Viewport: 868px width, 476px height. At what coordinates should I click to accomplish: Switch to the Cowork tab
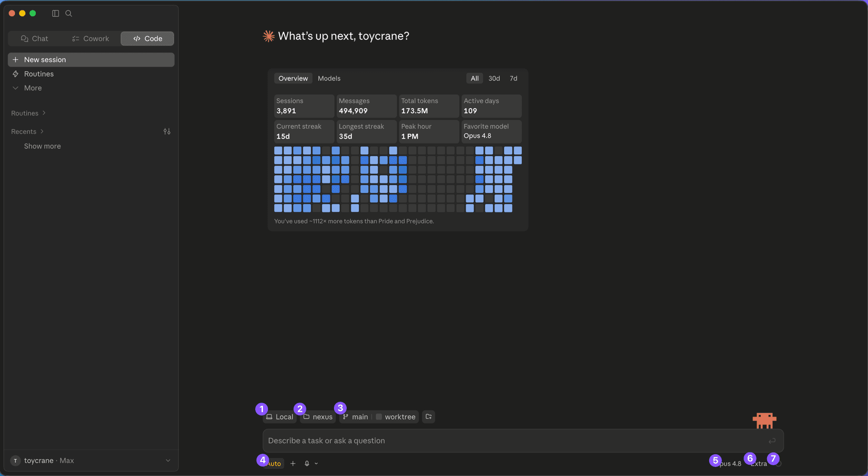pyautogui.click(x=91, y=38)
